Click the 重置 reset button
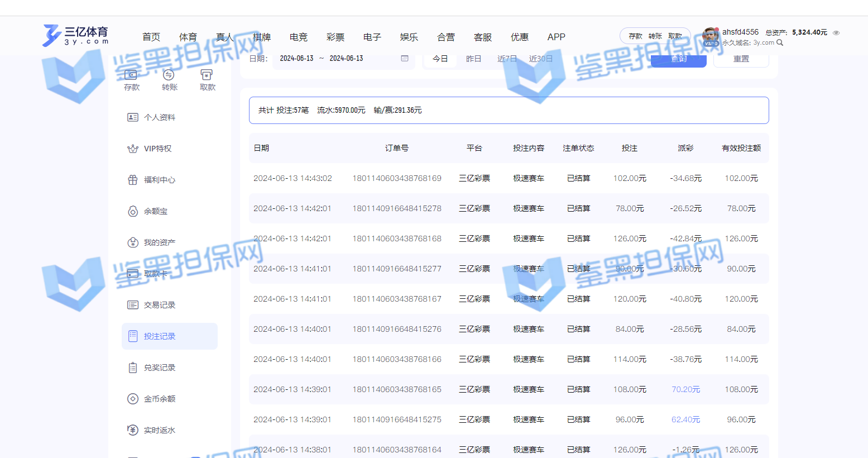 coord(741,59)
